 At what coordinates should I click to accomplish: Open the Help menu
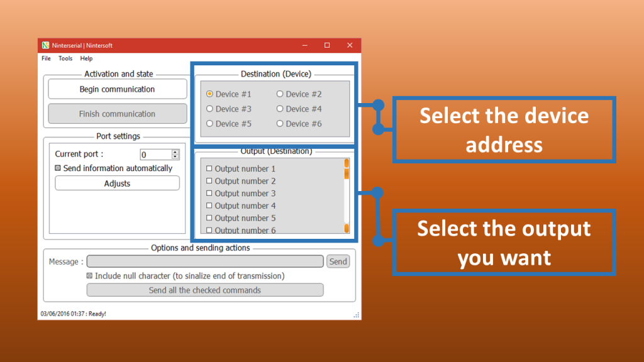pyautogui.click(x=86, y=58)
